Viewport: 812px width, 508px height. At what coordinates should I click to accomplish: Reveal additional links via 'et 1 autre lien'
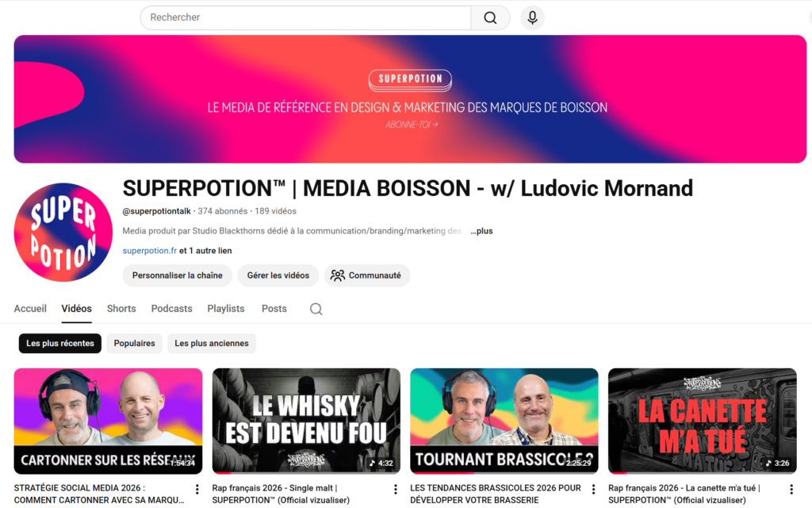[x=206, y=249]
